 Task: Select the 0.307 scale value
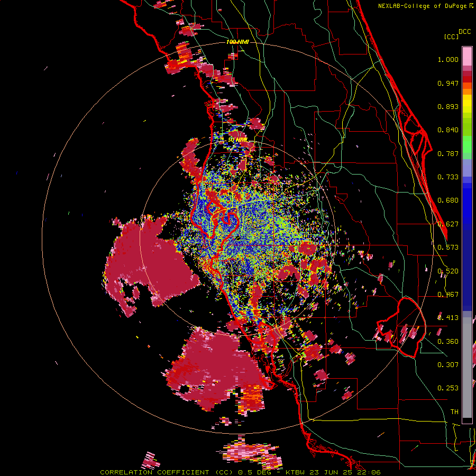448,365
